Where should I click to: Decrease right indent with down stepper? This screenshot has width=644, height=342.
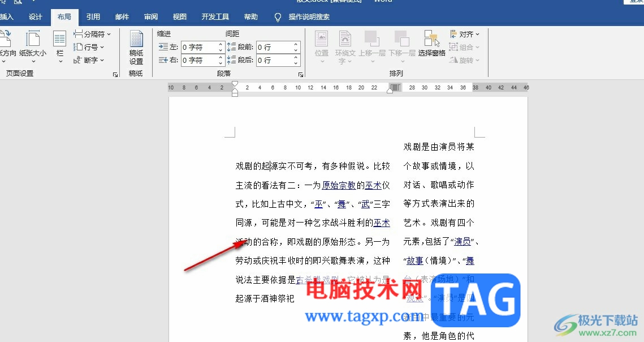(x=221, y=63)
